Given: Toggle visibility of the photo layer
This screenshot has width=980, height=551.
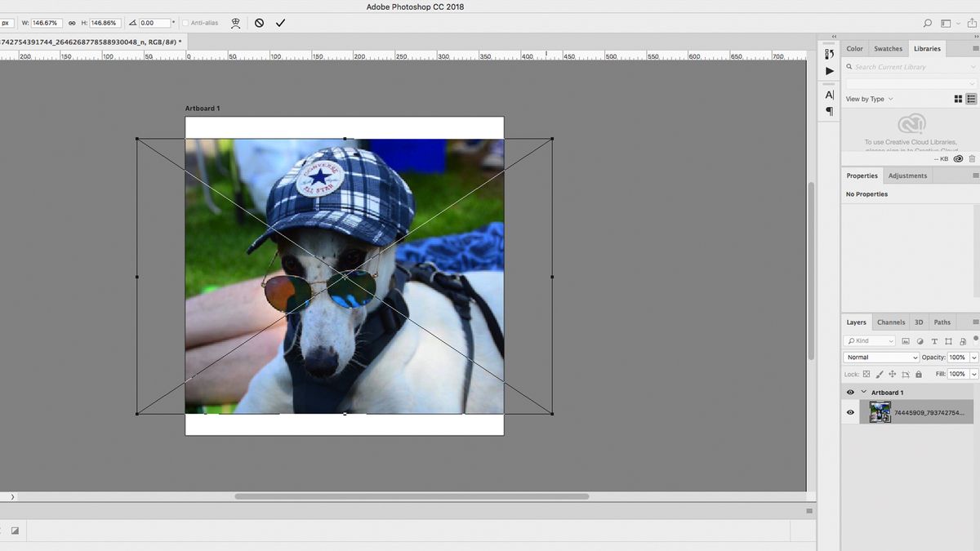Looking at the screenshot, I should (850, 411).
